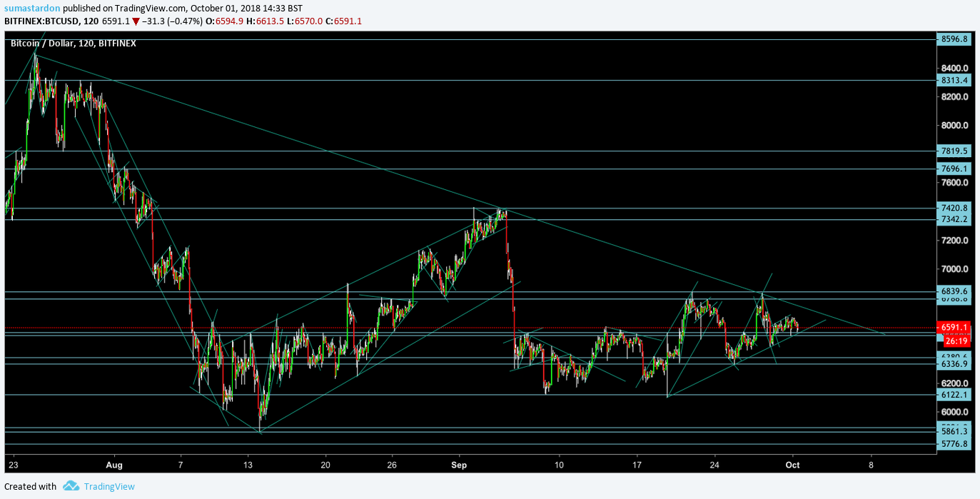Click the Created with caption text
The image size is (980, 499).
30,487
